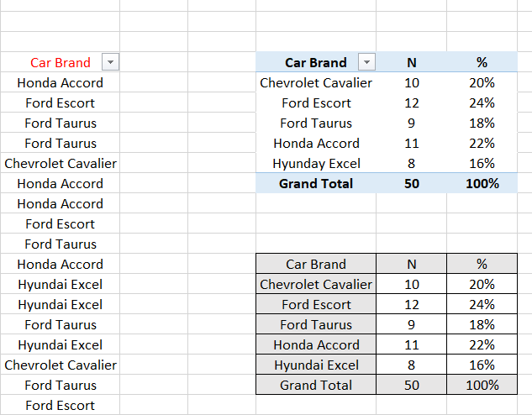This screenshot has height=415, width=532.
Task: Select Honda Accord row in gray bordered table
Action: [316, 344]
